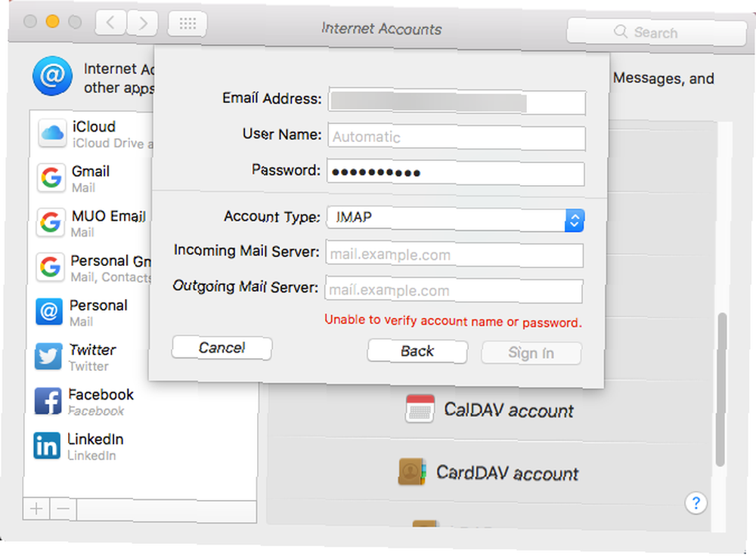Image resolution: width=756 pixels, height=556 pixels.
Task: Select the Facebook account icon
Action: (48, 401)
